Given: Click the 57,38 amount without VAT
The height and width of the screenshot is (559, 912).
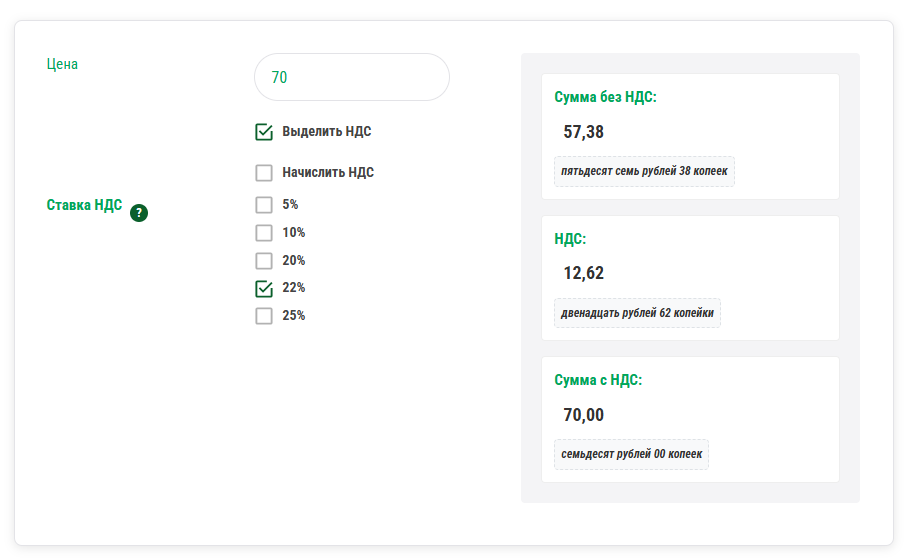Looking at the screenshot, I should point(584,132).
